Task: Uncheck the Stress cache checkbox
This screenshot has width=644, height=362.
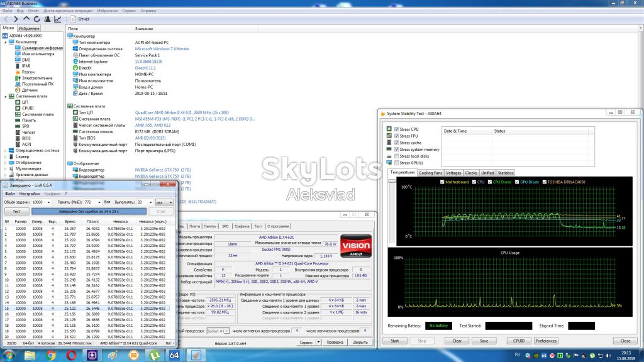Action: tap(396, 143)
